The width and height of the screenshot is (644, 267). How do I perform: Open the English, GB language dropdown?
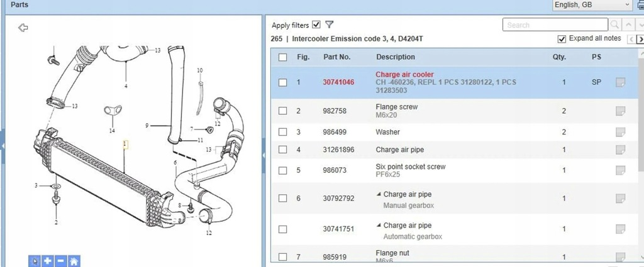(592, 5)
